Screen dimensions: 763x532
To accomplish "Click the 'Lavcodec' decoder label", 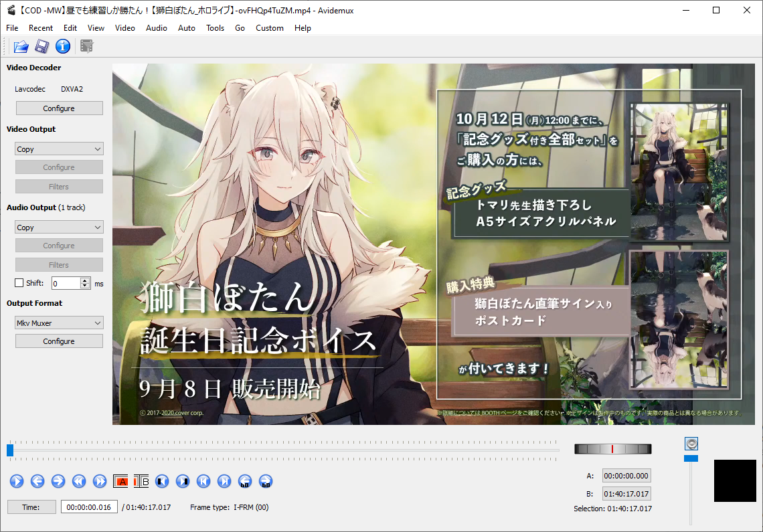I will [x=29, y=89].
